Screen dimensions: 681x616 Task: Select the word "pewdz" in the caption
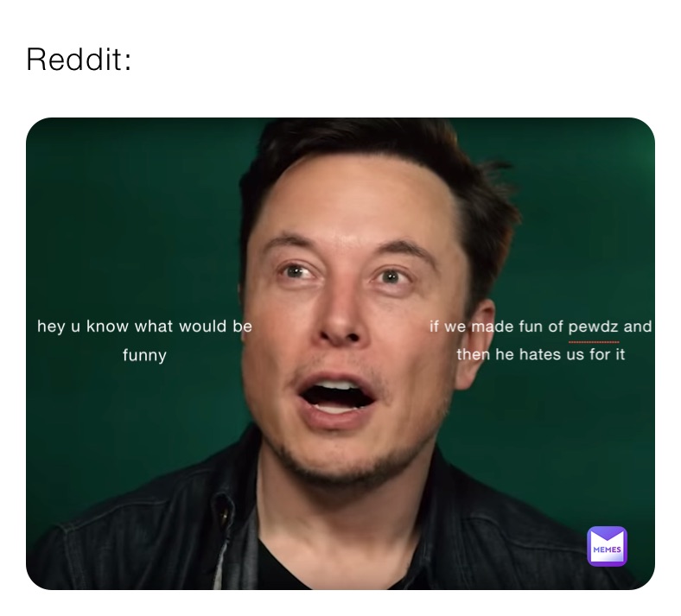click(x=594, y=327)
